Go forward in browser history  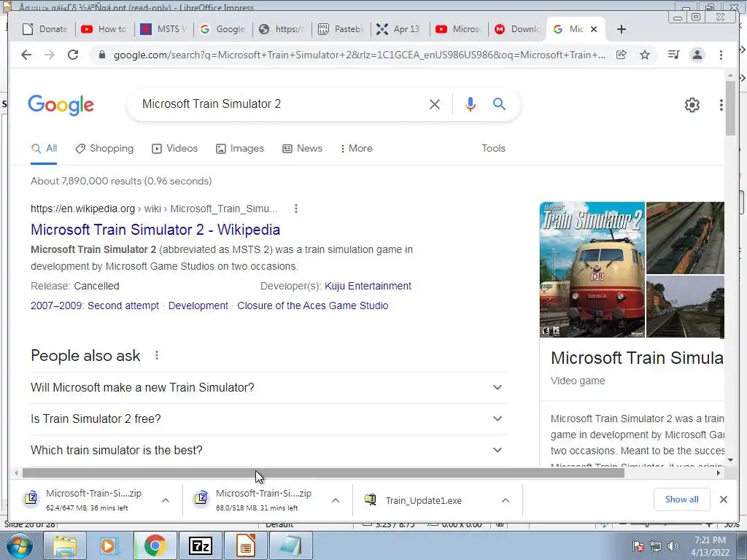50,55
